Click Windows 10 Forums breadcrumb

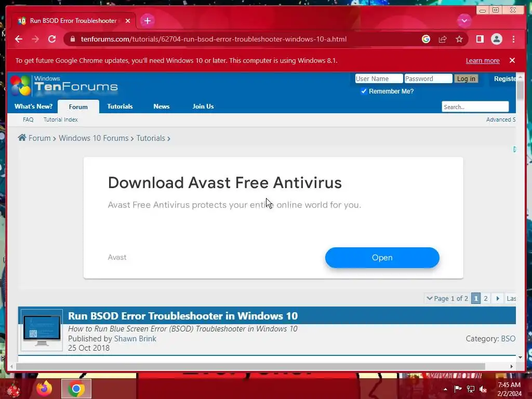94,138
